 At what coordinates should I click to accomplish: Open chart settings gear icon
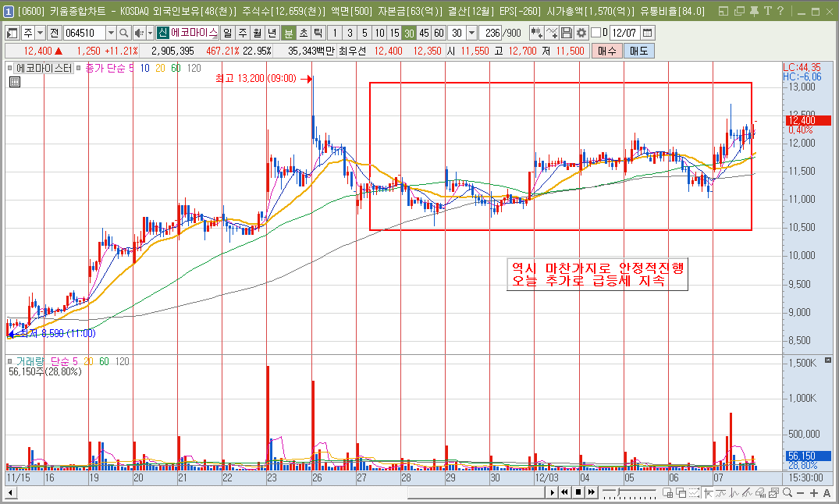point(581,33)
